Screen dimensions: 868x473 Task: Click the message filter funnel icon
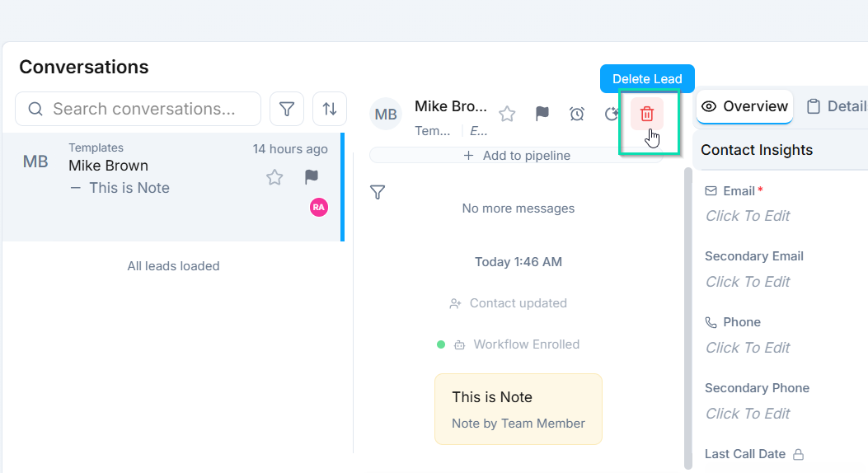point(378,193)
